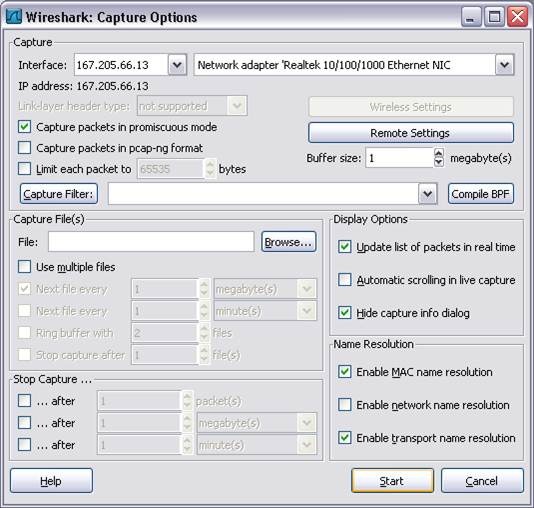The width and height of the screenshot is (534, 508).
Task: Check stop capture after packet(s) box
Action: [25, 401]
